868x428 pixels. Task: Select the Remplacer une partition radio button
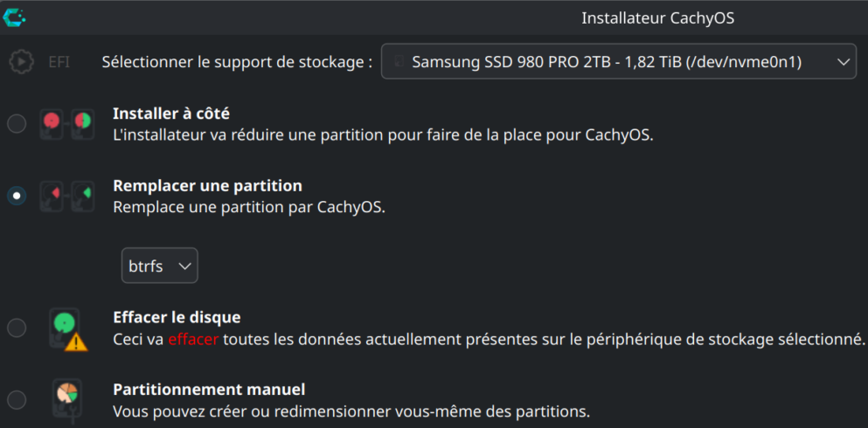pyautogui.click(x=17, y=196)
